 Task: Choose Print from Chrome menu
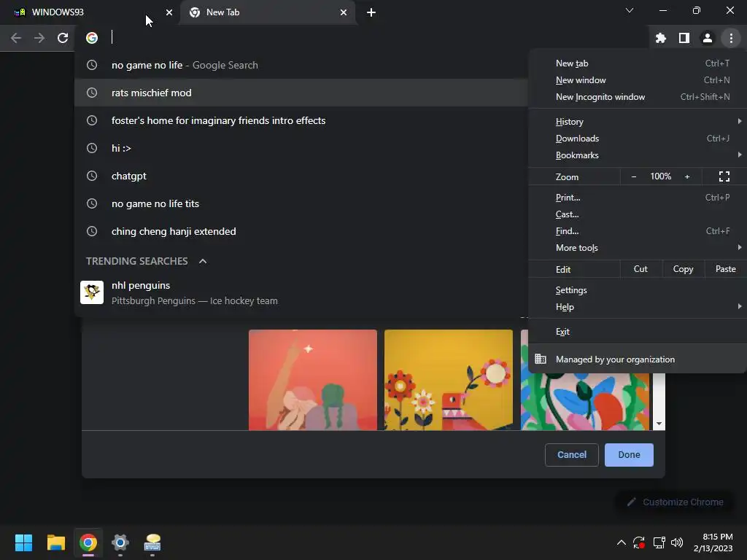pyautogui.click(x=638, y=197)
